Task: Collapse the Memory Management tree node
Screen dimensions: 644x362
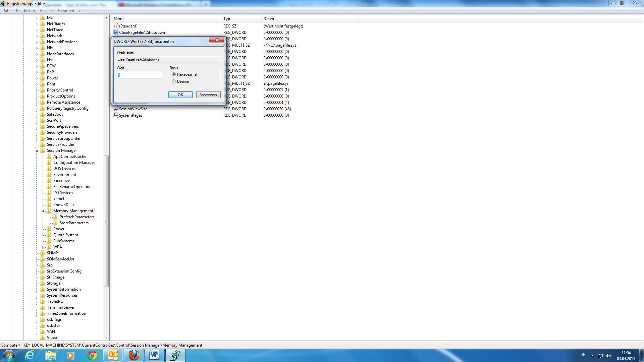Action: (x=43, y=211)
